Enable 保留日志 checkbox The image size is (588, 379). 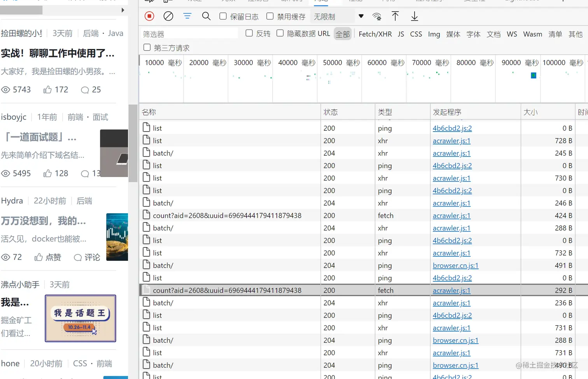pos(223,16)
